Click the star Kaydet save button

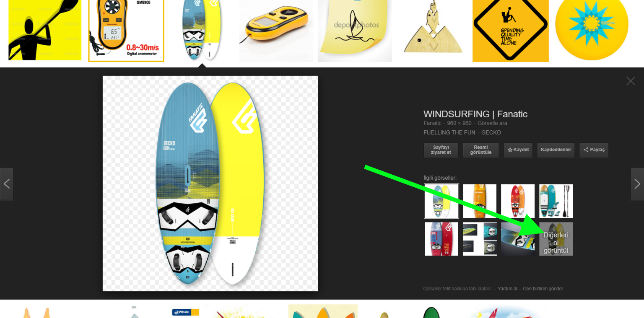[518, 150]
